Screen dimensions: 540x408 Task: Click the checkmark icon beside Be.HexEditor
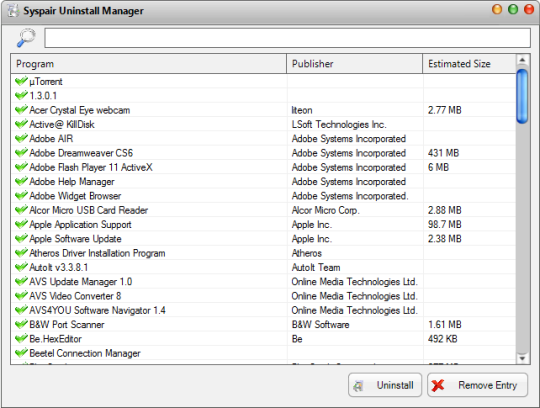[x=21, y=338]
